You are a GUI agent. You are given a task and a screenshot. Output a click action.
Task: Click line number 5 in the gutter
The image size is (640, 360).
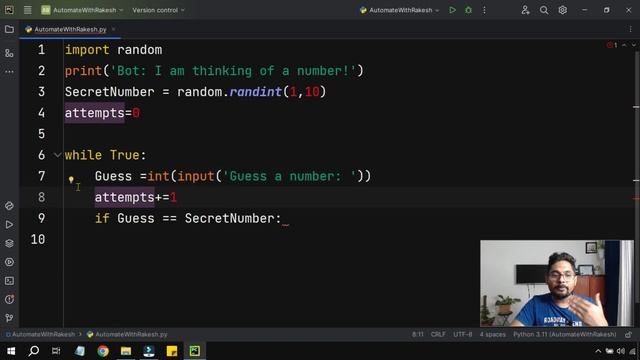(41, 133)
